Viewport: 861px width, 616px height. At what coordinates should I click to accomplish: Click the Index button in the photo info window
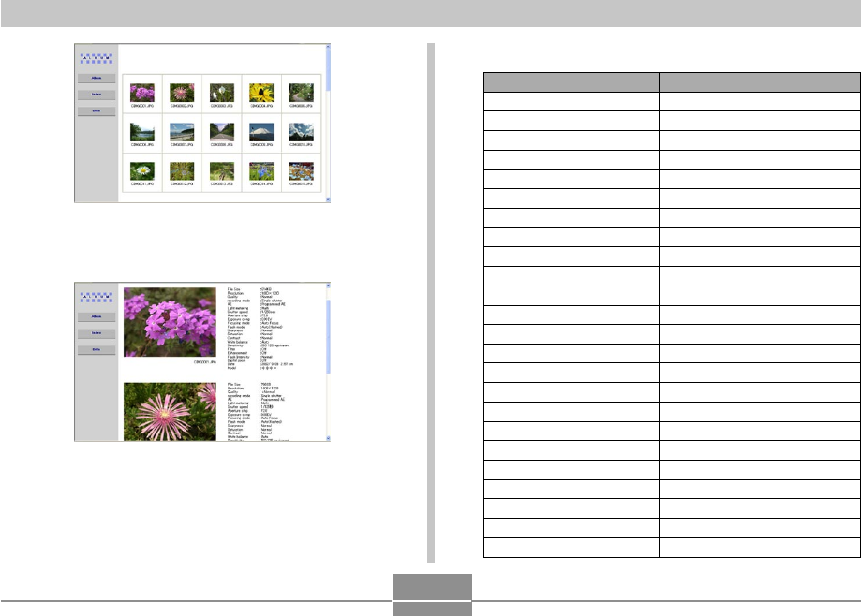pyautogui.click(x=96, y=333)
